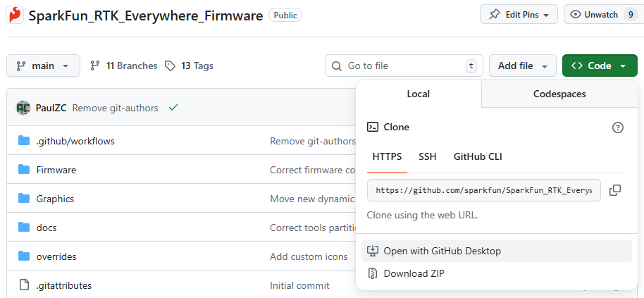Image resolution: width=644 pixels, height=298 pixels.
Task: Open the docs folder
Action: 47,228
